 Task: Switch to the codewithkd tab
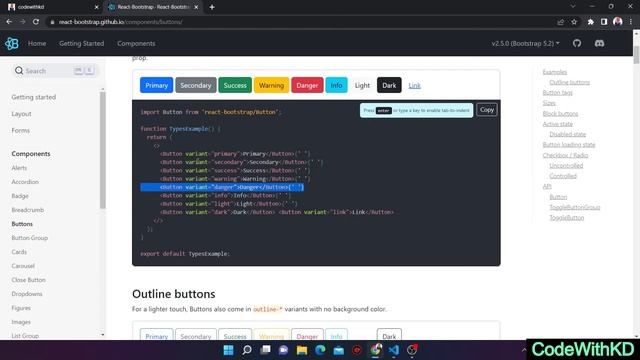pos(51,7)
